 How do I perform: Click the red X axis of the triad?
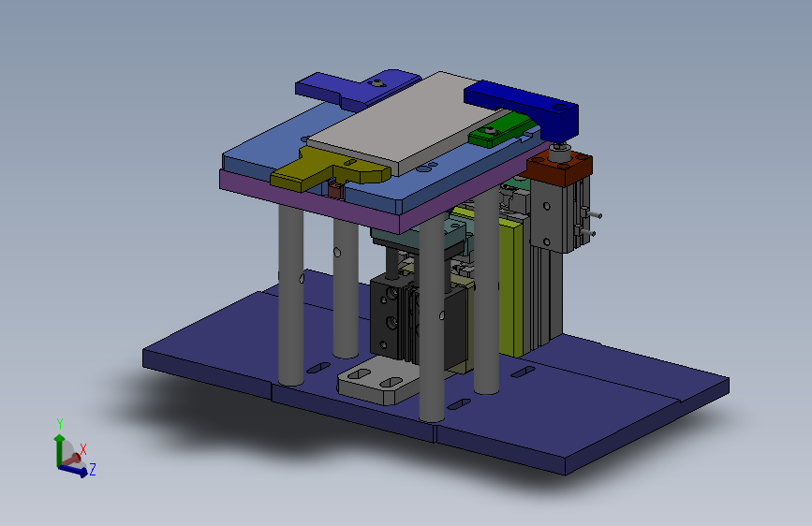pyautogui.click(x=71, y=460)
